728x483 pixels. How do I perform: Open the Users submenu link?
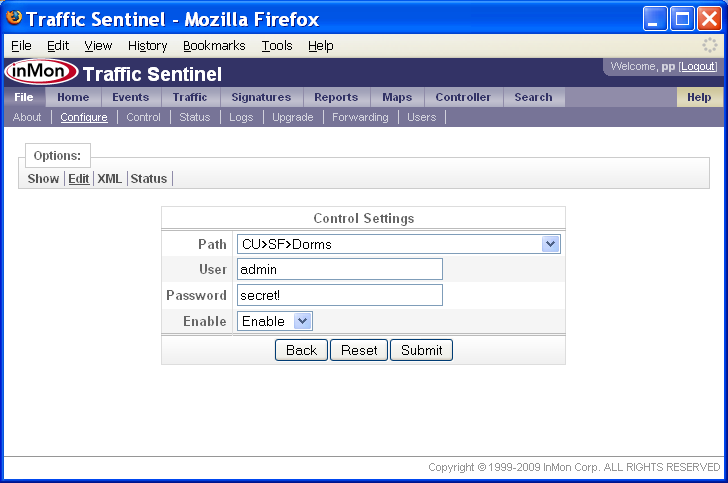click(422, 117)
